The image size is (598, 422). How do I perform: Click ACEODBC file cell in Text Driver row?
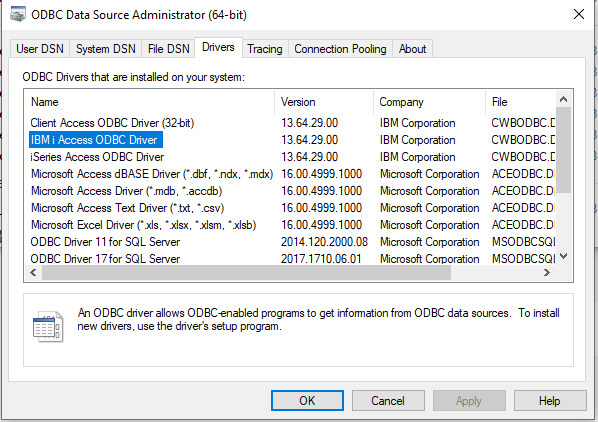click(x=523, y=208)
